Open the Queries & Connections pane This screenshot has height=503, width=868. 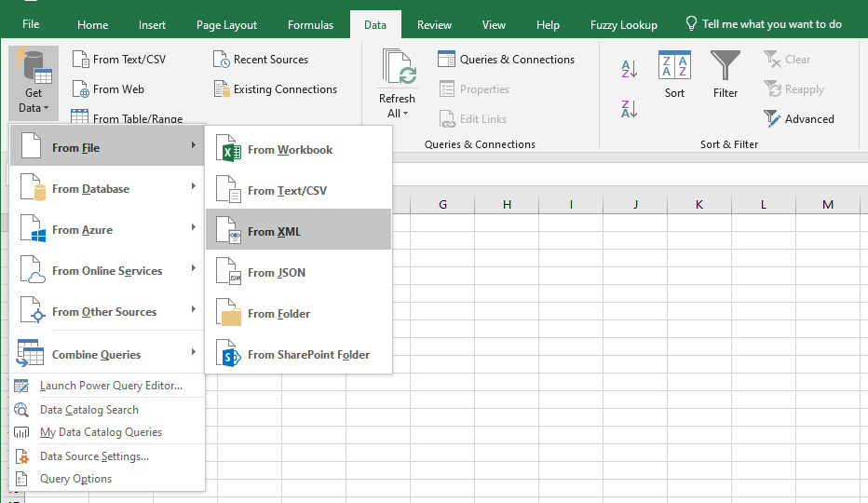tap(506, 60)
